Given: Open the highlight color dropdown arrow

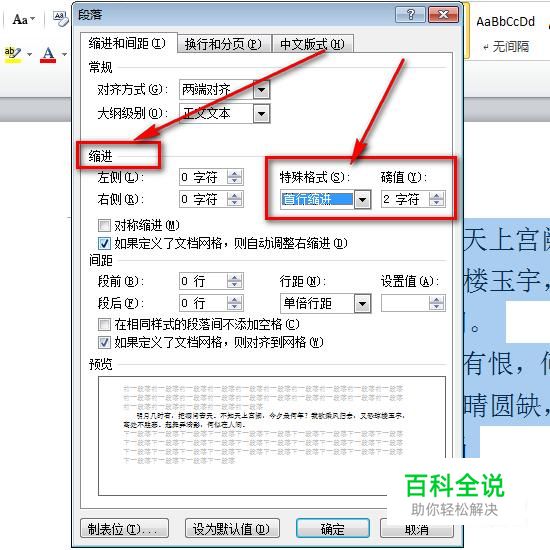Looking at the screenshot, I should click(29, 54).
